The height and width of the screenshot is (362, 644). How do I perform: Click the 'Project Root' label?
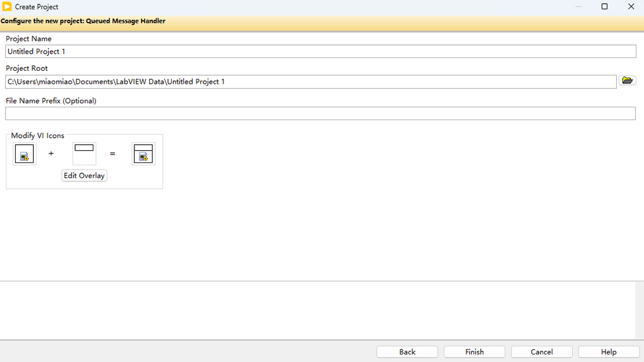tap(27, 69)
